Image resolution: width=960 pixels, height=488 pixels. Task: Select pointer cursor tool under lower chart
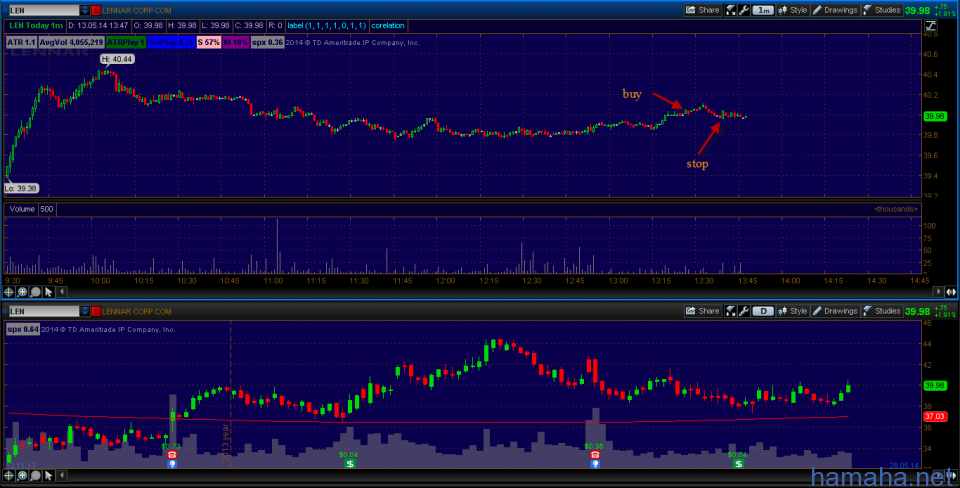48,475
